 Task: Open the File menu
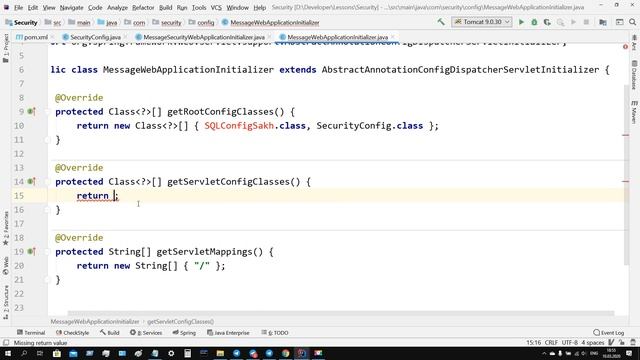(18, 7)
